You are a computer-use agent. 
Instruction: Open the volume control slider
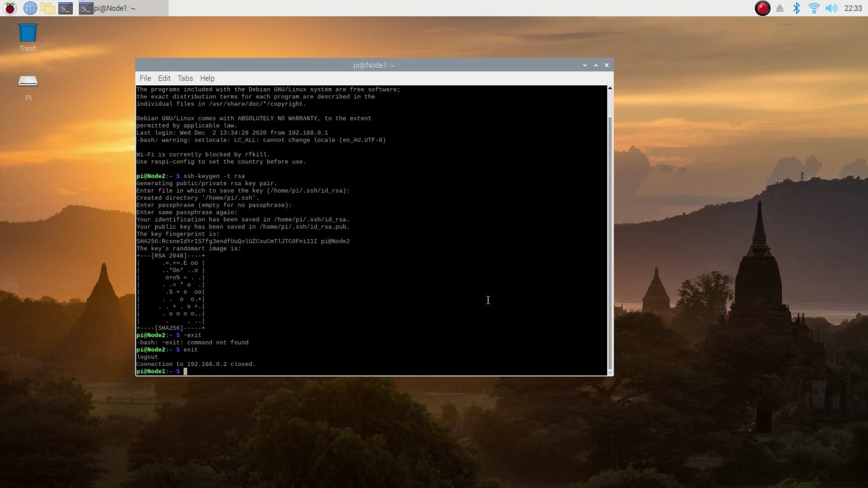point(831,8)
